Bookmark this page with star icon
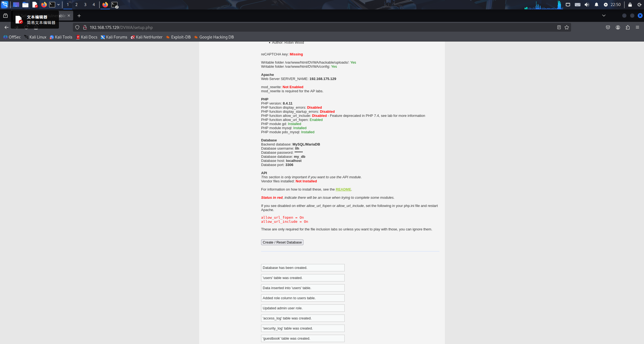 tap(567, 27)
